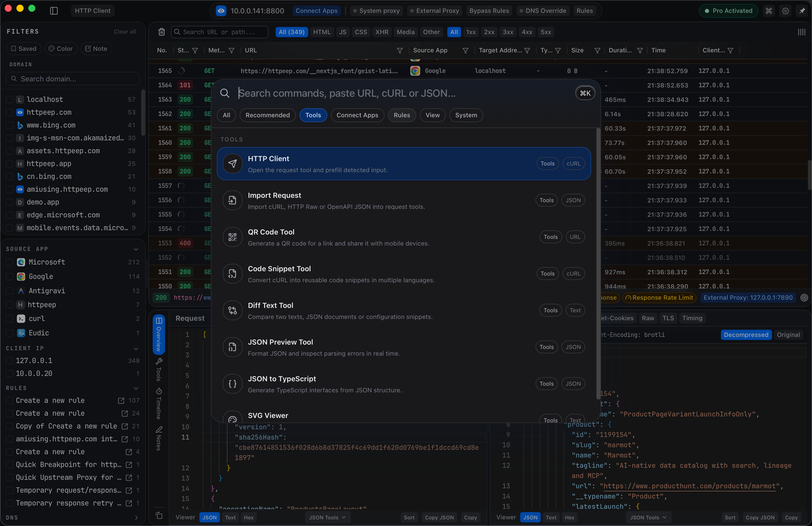The height and width of the screenshot is (526, 812).
Task: Check the localhost domain filter
Action: point(9,100)
